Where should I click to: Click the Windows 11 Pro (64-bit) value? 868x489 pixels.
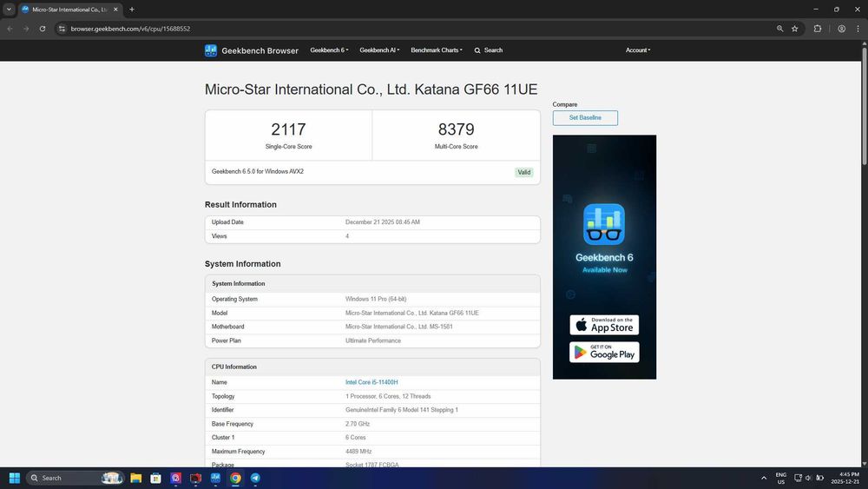click(x=376, y=299)
